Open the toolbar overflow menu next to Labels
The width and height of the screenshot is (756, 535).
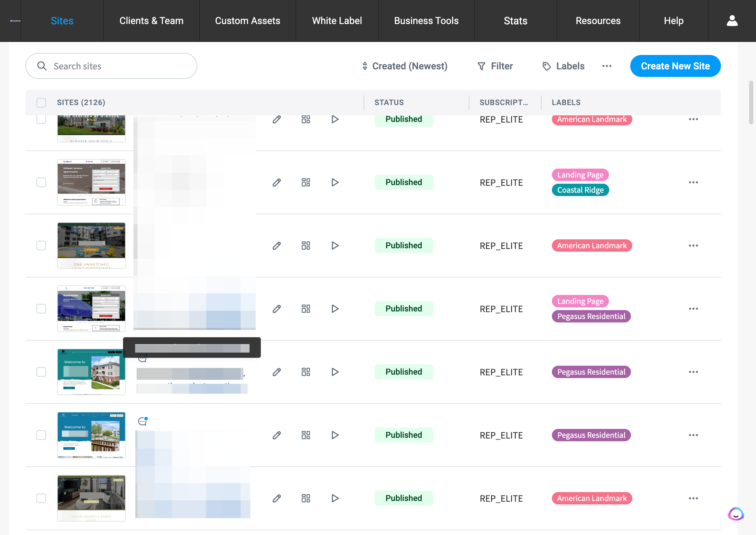pos(607,66)
